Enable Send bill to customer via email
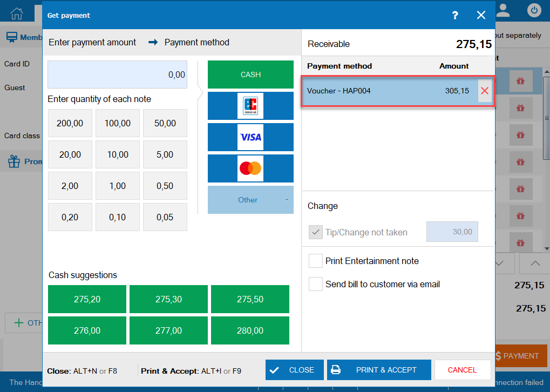The height and width of the screenshot is (392, 550). (x=316, y=284)
